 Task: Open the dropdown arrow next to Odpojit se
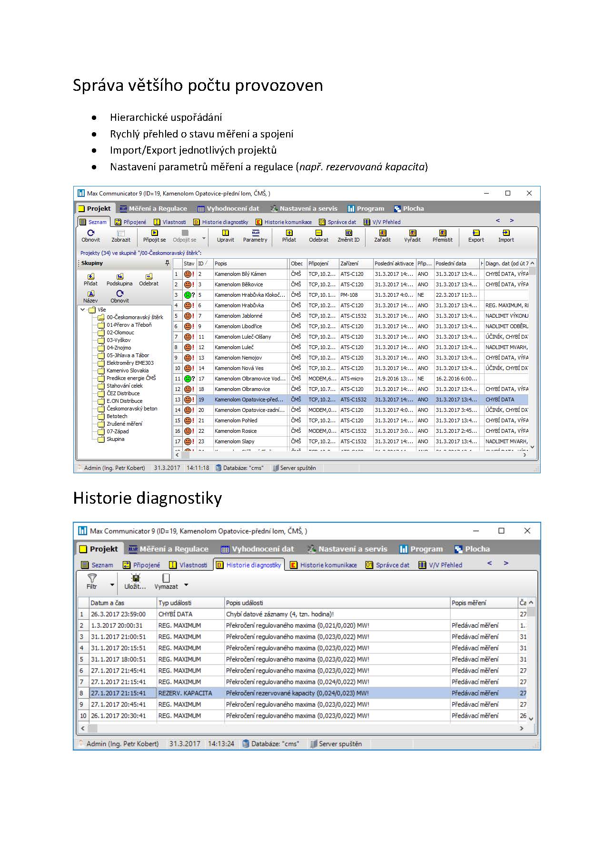(x=204, y=238)
